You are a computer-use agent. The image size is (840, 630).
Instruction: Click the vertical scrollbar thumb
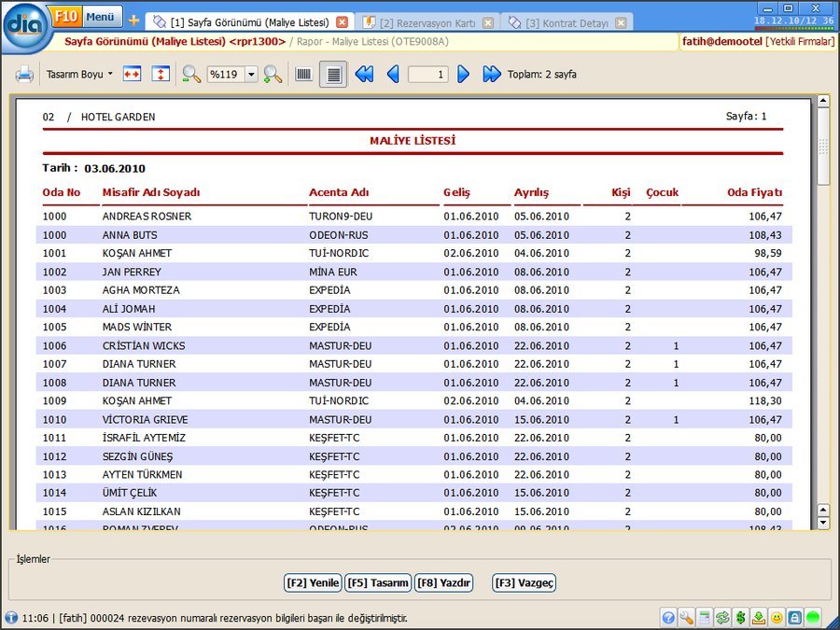point(823,147)
